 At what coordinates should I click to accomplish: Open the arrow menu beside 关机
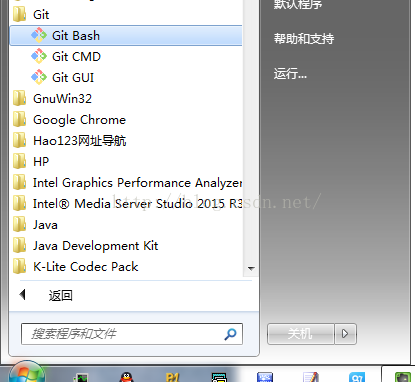pyautogui.click(x=345, y=334)
